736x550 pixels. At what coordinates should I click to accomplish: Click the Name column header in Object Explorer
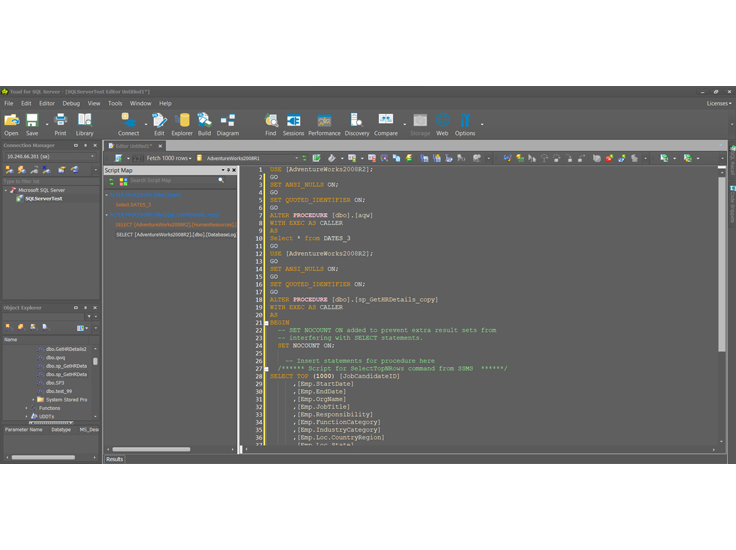[x=47, y=339]
